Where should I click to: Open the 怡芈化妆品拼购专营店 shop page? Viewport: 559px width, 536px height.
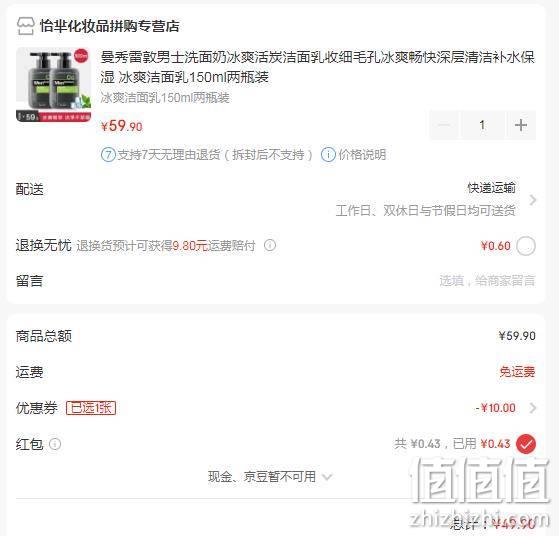[x=109, y=26]
